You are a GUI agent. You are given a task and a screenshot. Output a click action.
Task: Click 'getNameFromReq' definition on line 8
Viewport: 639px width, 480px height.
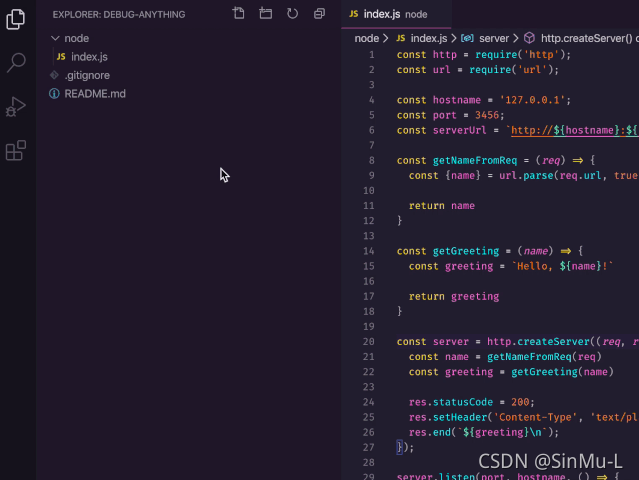pos(475,161)
